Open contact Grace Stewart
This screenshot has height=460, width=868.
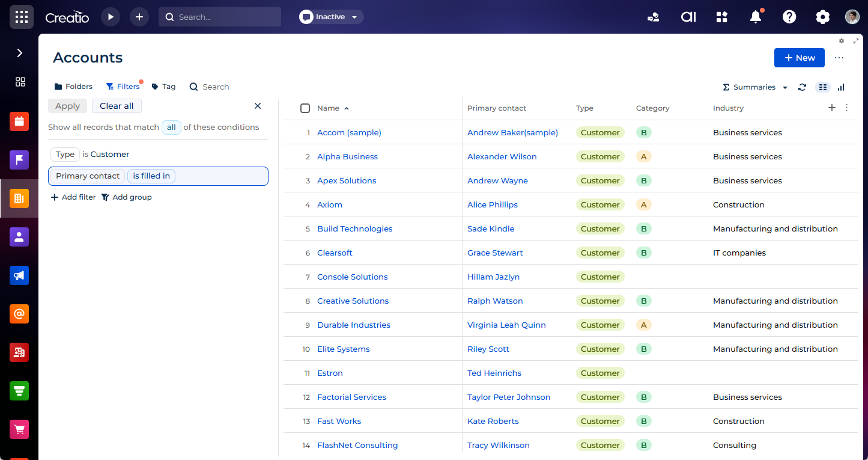coord(495,253)
